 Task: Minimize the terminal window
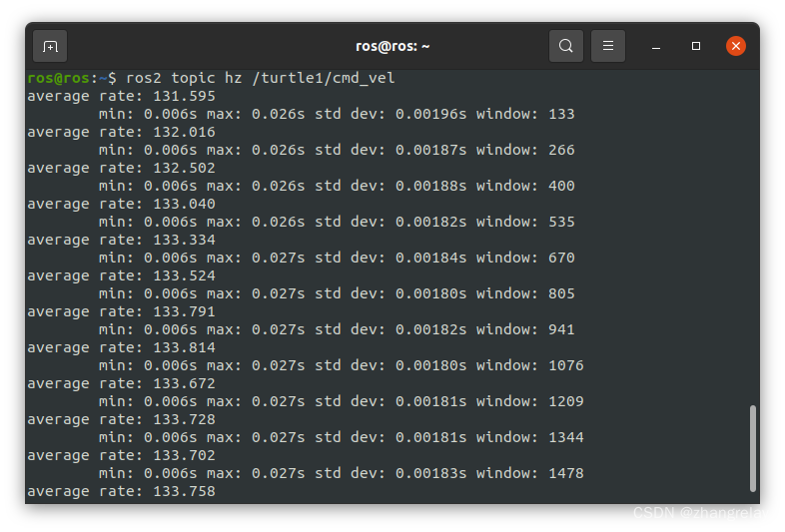(x=656, y=47)
